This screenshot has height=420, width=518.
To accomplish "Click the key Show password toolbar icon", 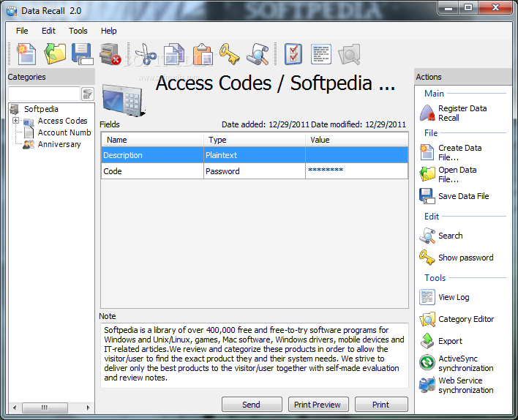I will 230,54.
